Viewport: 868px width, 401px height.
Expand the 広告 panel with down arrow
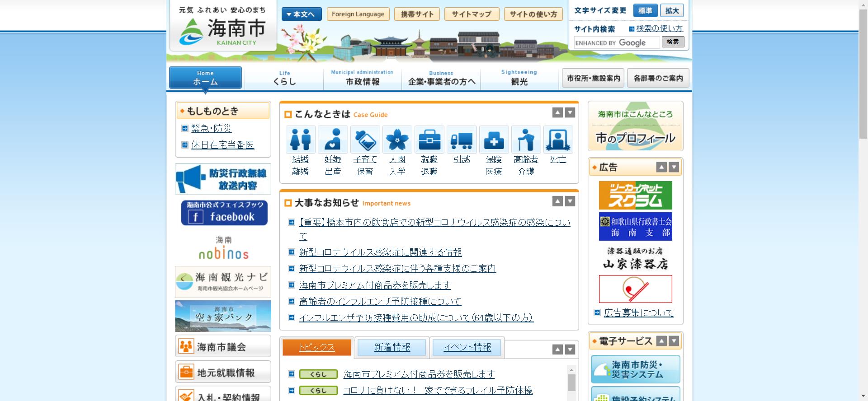click(x=674, y=167)
